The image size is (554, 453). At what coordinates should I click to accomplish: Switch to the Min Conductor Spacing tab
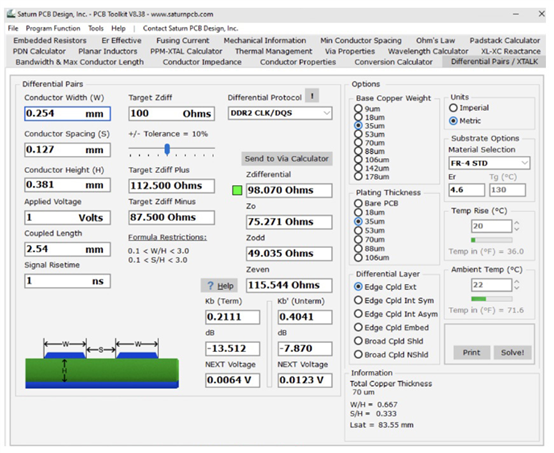361,41
